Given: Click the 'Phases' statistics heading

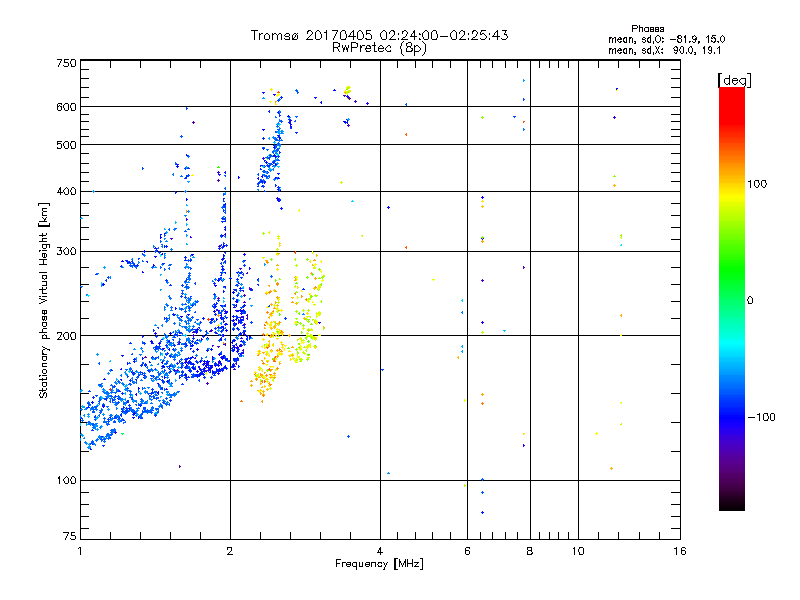Looking at the screenshot, I should coord(647,29).
